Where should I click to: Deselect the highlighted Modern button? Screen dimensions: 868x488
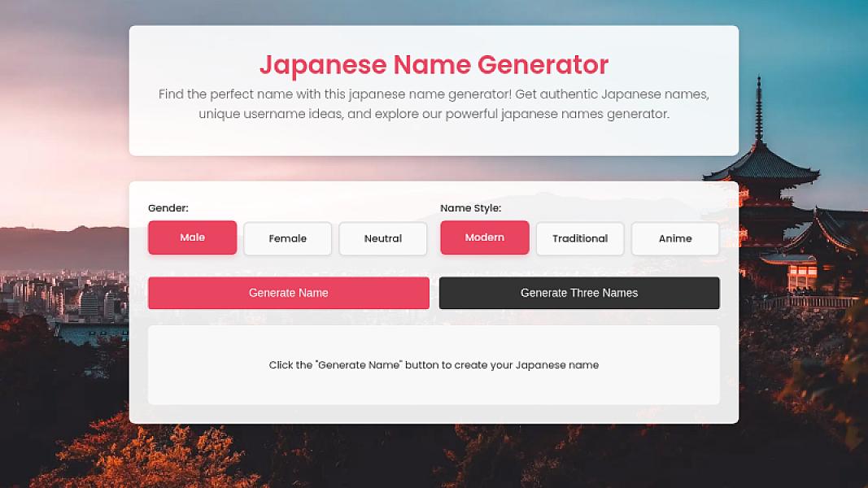[485, 237]
